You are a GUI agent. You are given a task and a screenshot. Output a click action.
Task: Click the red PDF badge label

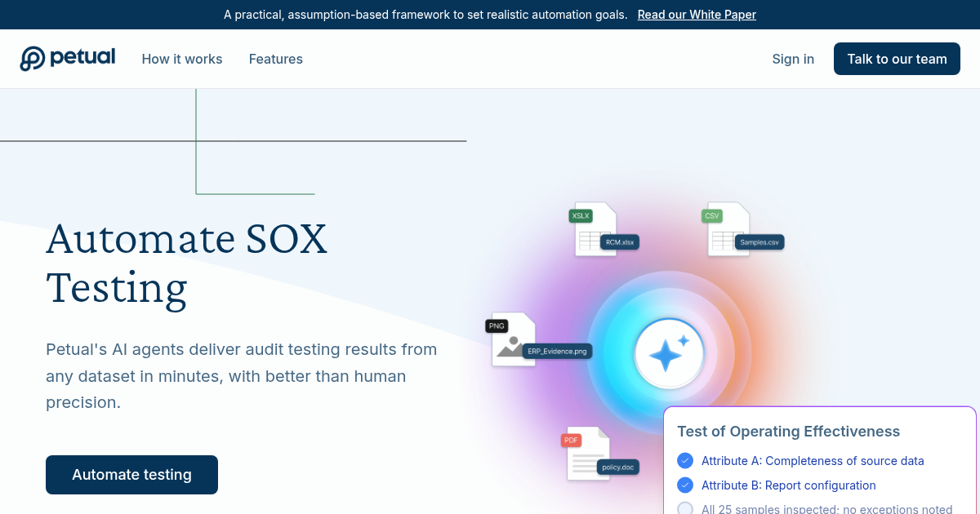[x=571, y=441]
